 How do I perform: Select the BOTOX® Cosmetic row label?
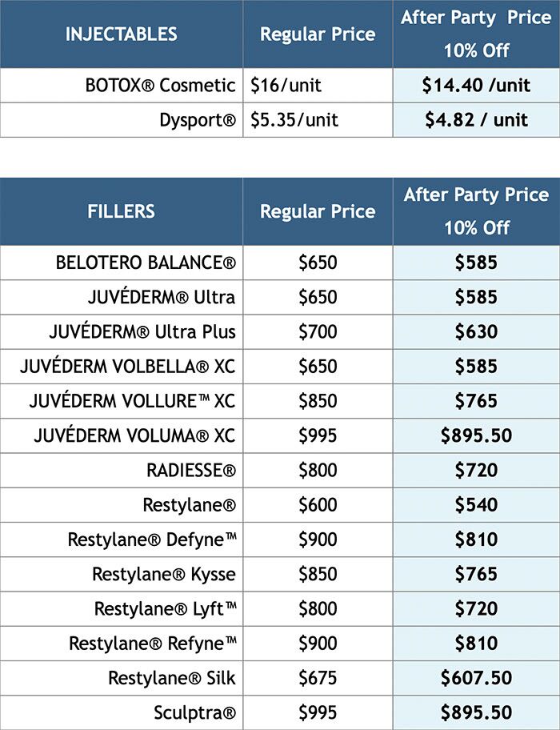161,85
